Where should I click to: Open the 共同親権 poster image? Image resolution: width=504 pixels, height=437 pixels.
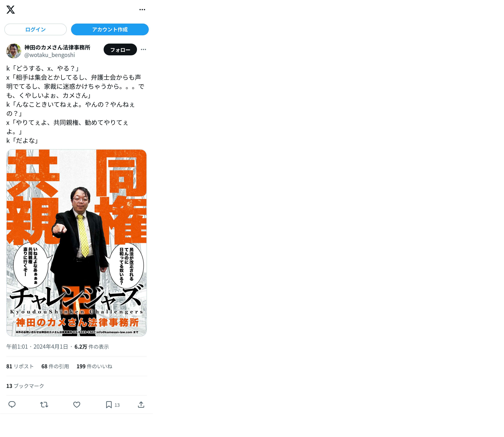(x=77, y=243)
